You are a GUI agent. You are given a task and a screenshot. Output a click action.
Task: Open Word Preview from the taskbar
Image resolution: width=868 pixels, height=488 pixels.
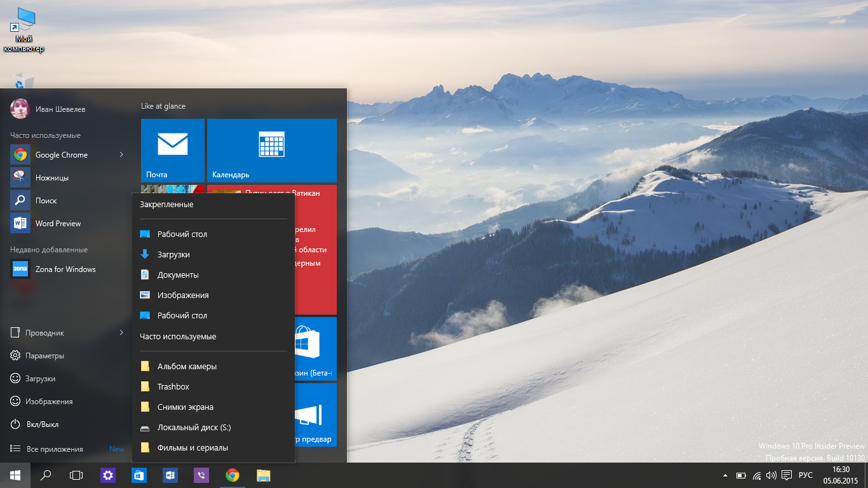tap(170, 475)
